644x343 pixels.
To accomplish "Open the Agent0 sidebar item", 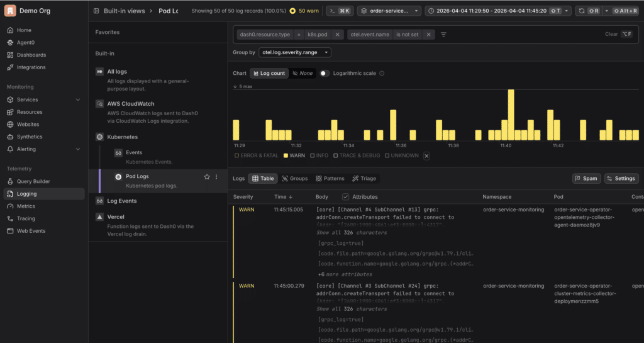I will coord(25,43).
